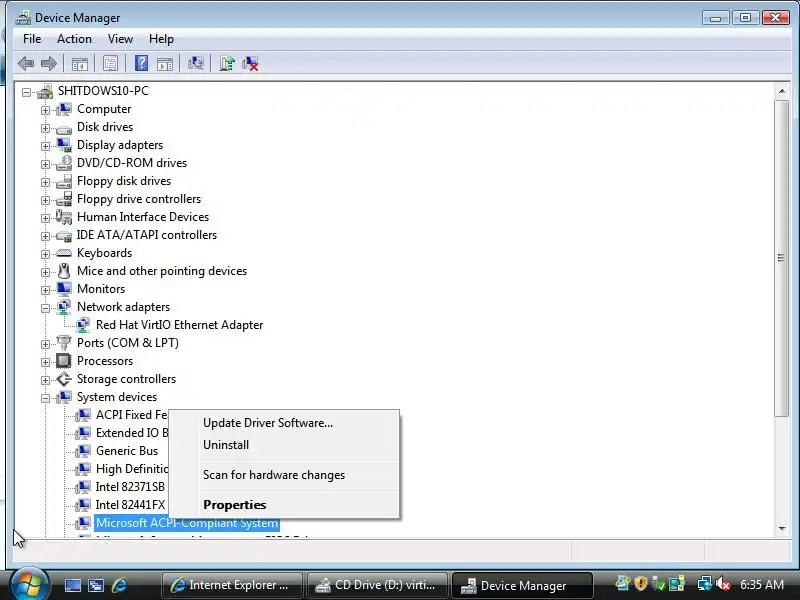Collapse the Network adapters category
The width and height of the screenshot is (800, 600).
45,308
